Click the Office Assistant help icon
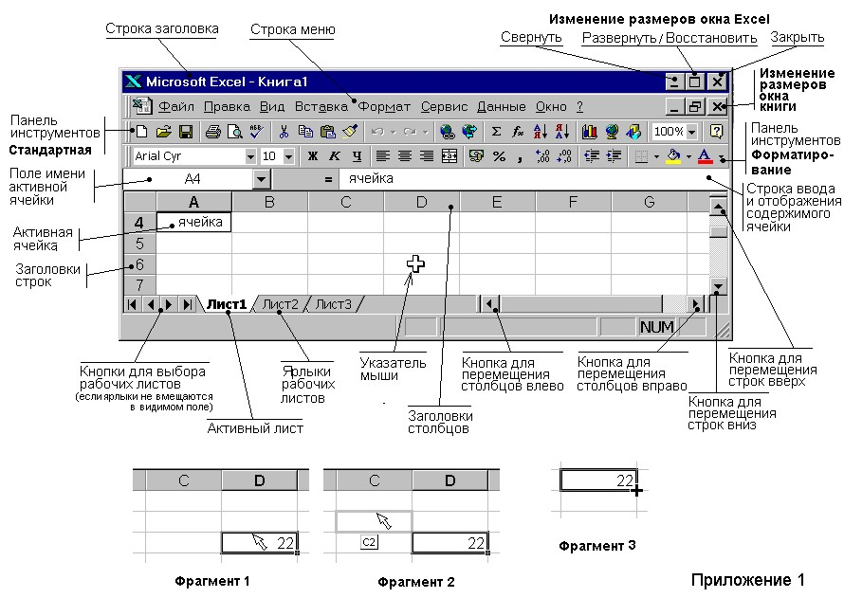 [716, 132]
